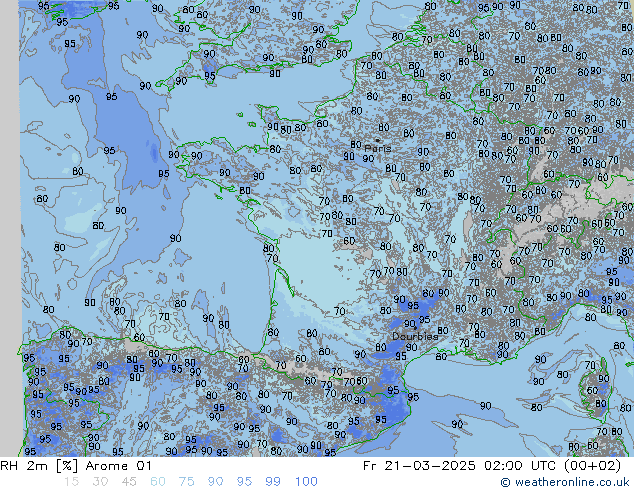This screenshot has height=490, width=634.
Task: Select the 15 value in the legend
Action: click(x=71, y=482)
